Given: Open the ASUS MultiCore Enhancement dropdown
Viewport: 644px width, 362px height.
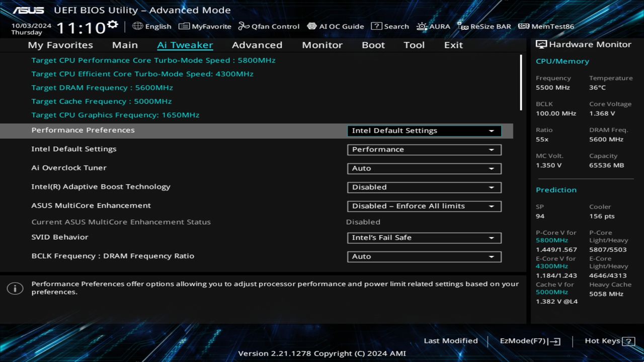Looking at the screenshot, I should point(424,206).
